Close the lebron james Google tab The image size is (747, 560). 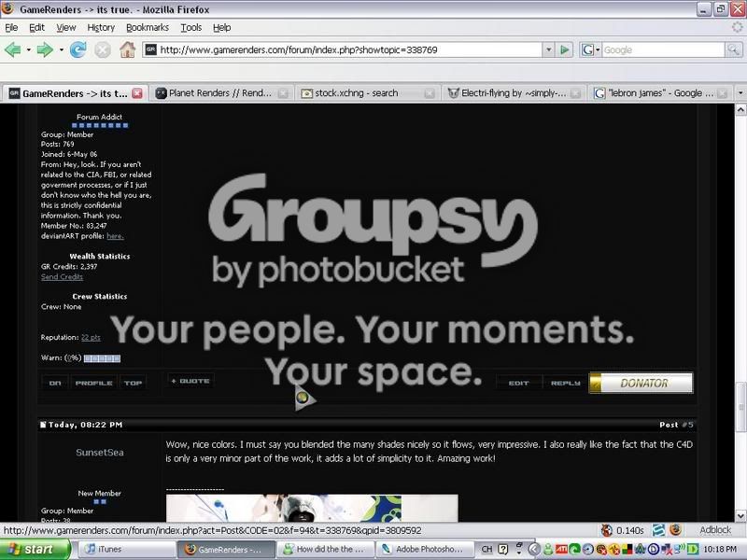[x=722, y=93]
